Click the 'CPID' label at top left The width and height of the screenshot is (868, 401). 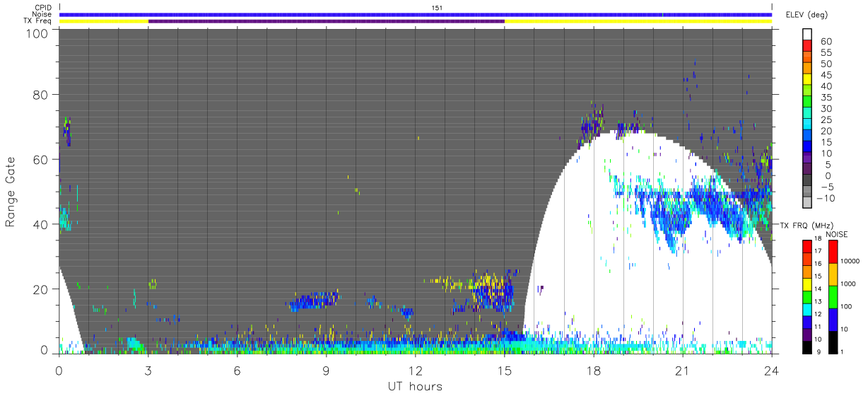43,7
